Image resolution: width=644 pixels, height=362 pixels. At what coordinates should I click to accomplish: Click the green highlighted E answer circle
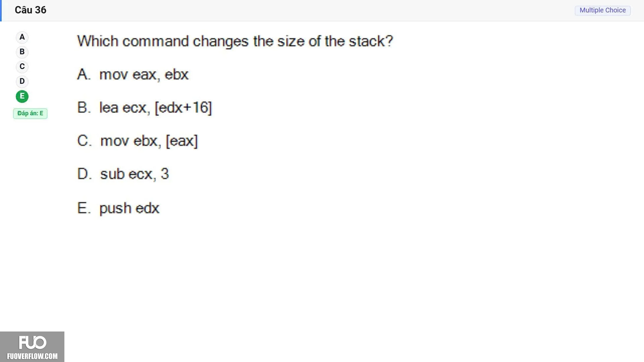tap(22, 96)
